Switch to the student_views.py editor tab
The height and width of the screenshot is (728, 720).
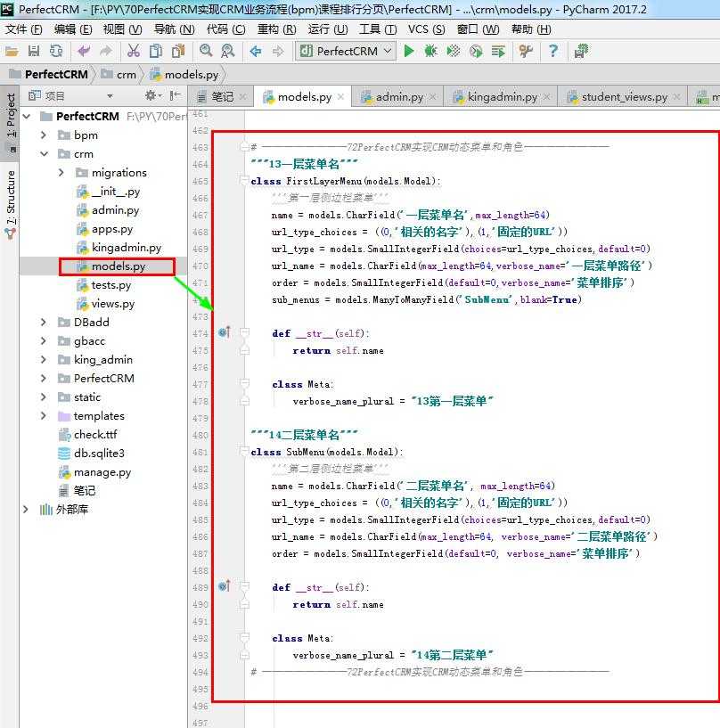click(x=622, y=97)
